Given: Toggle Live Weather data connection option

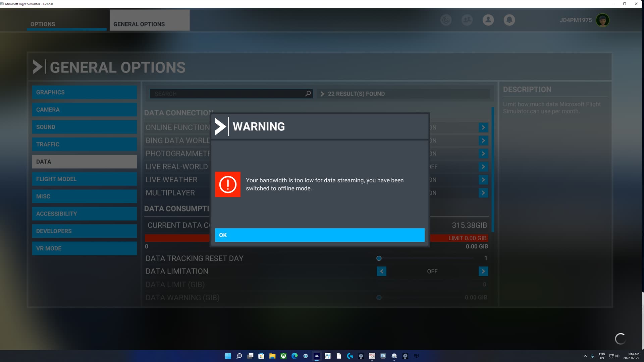Looking at the screenshot, I should pyautogui.click(x=483, y=180).
